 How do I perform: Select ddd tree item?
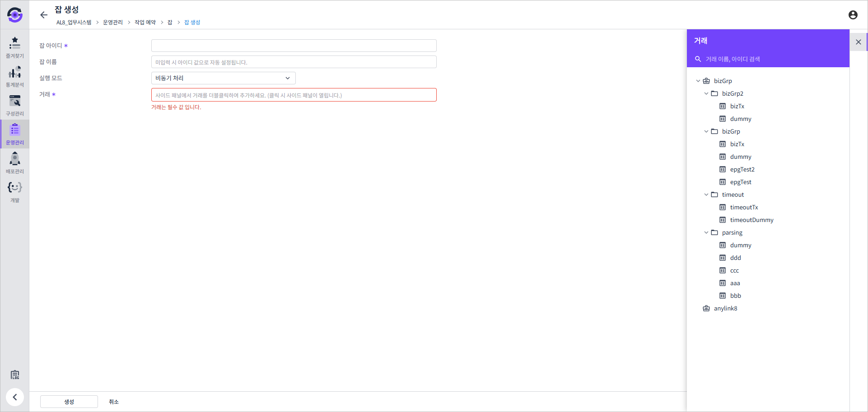[735, 258]
